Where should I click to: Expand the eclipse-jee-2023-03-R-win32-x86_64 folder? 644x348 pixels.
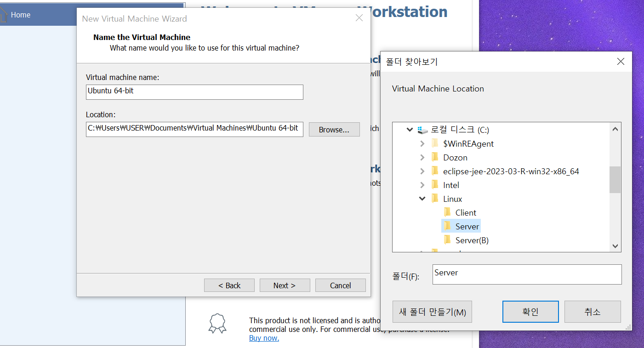click(x=422, y=171)
